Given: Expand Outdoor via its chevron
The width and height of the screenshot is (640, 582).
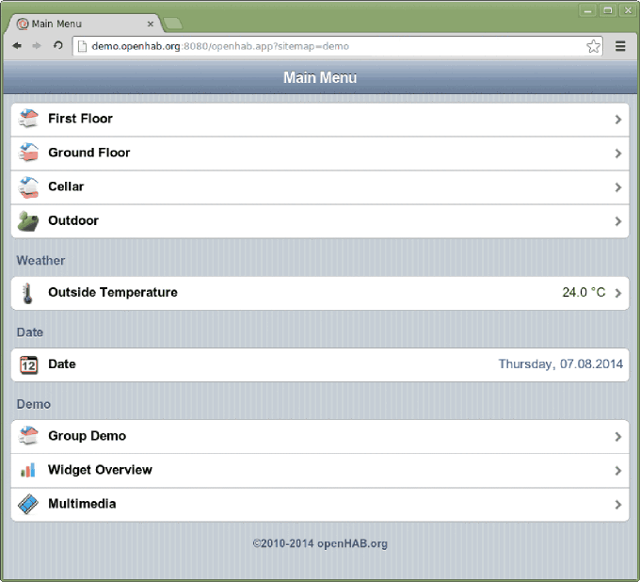Looking at the screenshot, I should (x=618, y=221).
